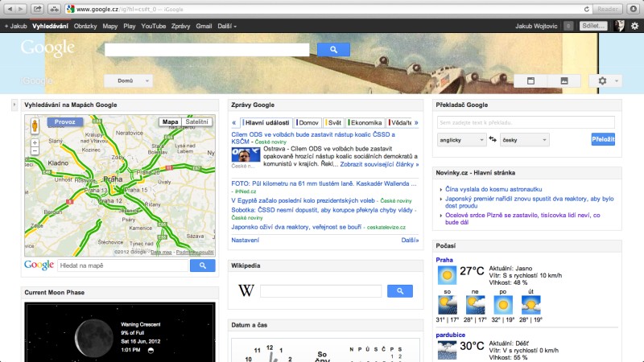Select the Domov news tab

click(308, 123)
